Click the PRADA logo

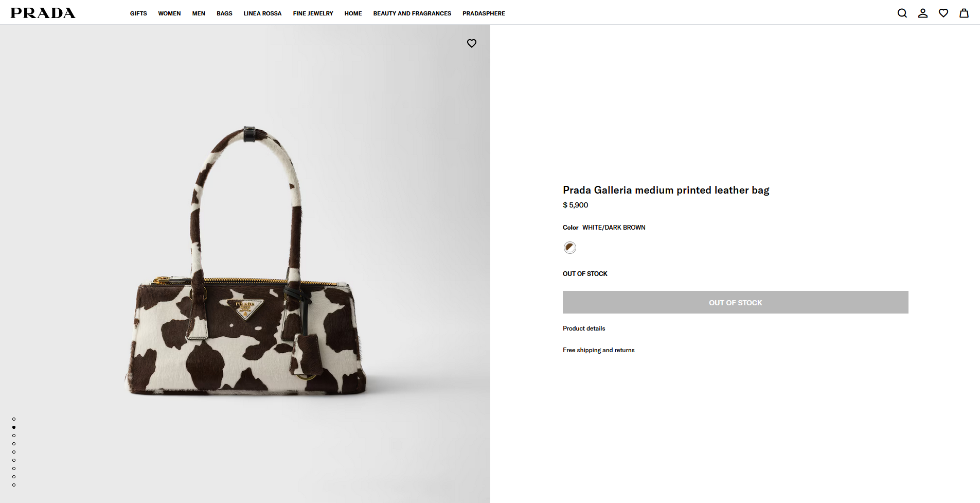pyautogui.click(x=43, y=13)
